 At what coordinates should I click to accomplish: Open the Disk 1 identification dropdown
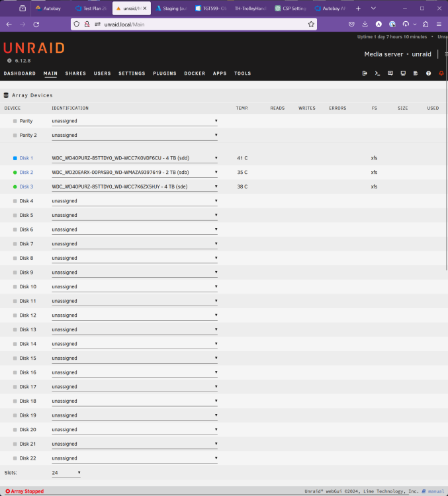[x=134, y=158]
